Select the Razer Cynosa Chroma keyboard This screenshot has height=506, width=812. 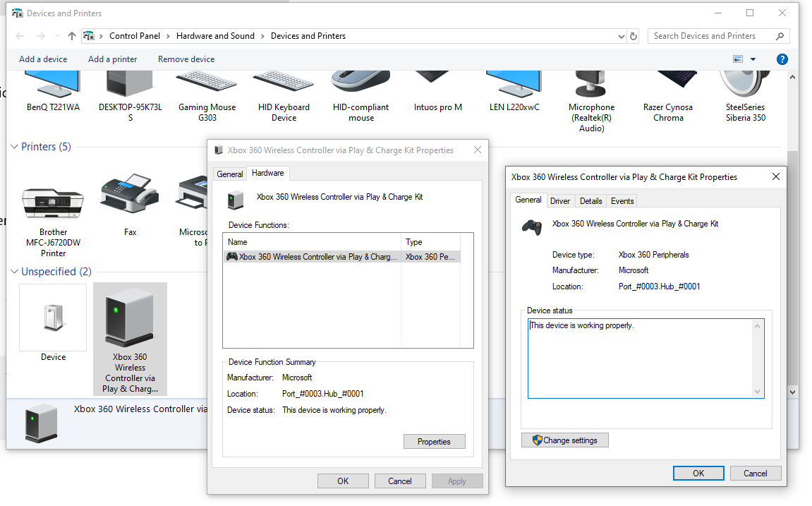(x=668, y=97)
